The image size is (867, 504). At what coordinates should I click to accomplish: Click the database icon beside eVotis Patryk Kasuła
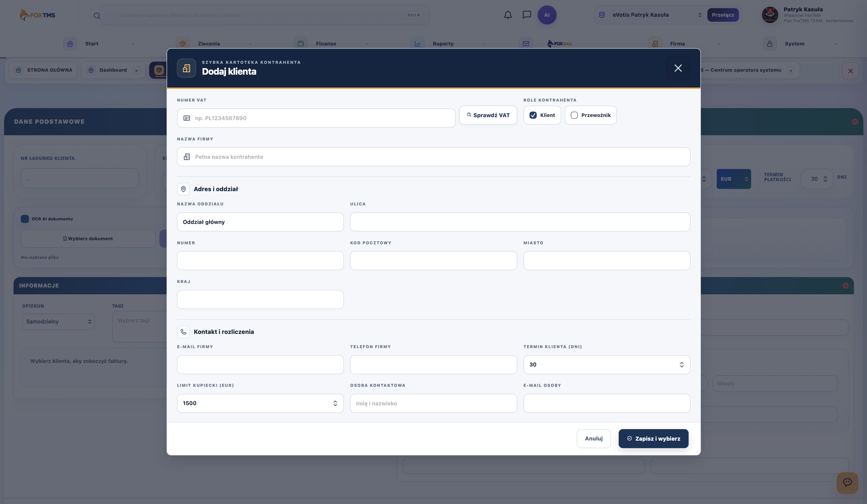tap(602, 15)
